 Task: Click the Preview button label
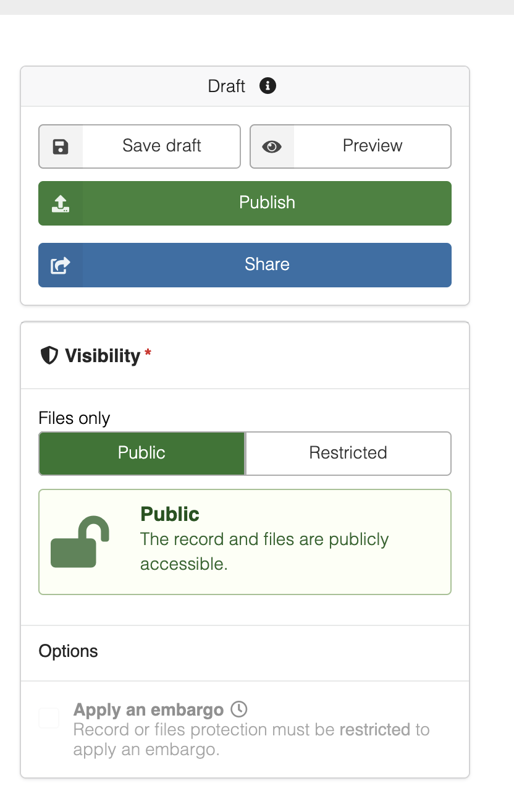(373, 146)
